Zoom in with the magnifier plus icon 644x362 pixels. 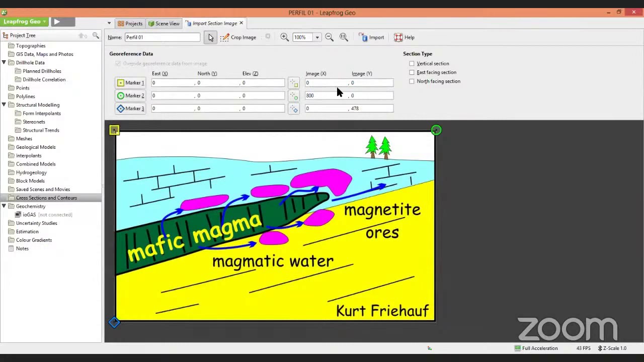pyautogui.click(x=284, y=37)
